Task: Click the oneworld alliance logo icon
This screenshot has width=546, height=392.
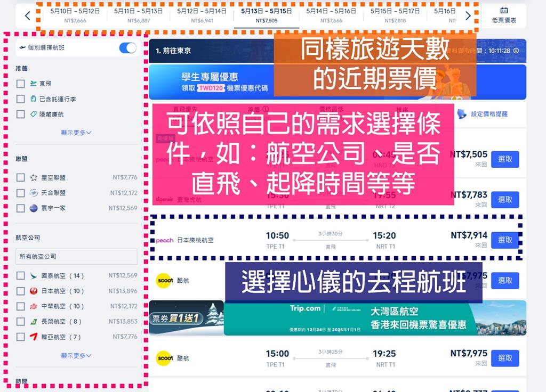Action: [34, 208]
